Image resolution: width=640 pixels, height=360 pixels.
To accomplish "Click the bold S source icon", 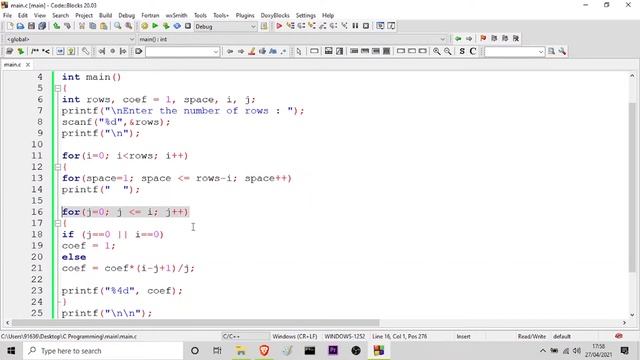I will (x=462, y=51).
